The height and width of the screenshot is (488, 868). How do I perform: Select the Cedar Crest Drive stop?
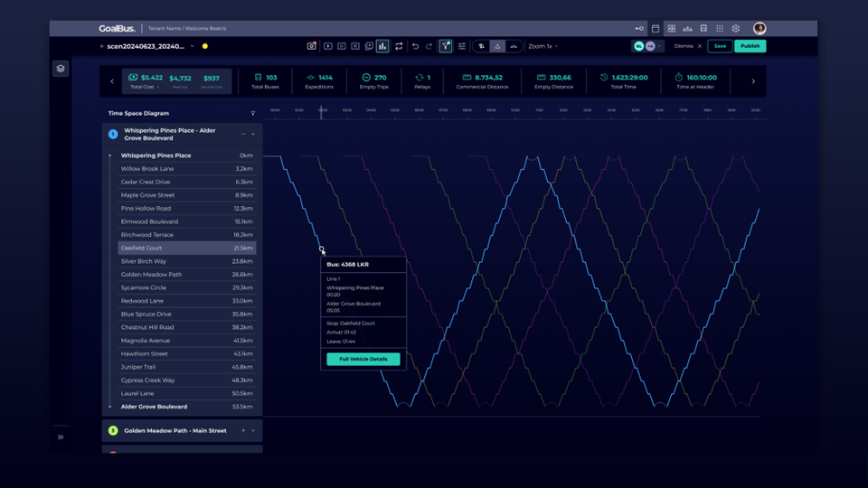click(x=186, y=182)
